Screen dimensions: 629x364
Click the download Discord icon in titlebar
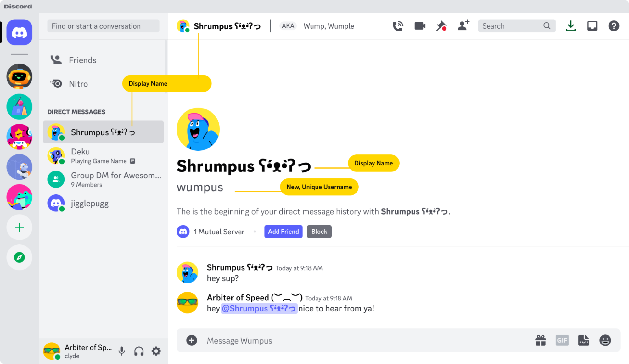[571, 26]
